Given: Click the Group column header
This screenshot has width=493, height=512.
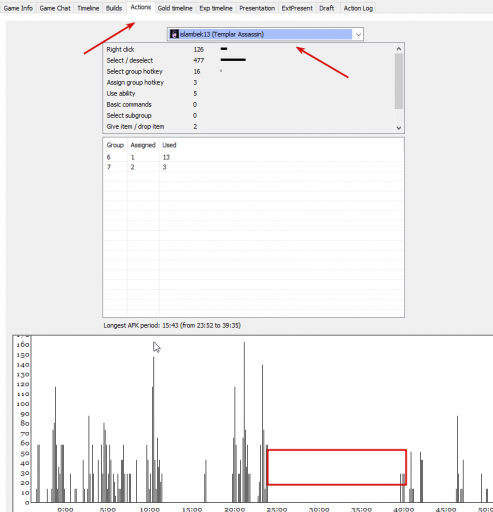Looking at the screenshot, I should [x=115, y=145].
